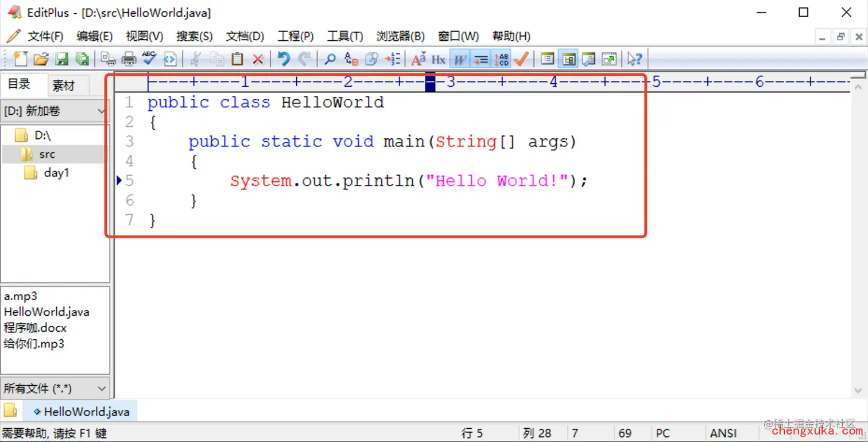Click the word HelloWorld in line 1

(332, 102)
